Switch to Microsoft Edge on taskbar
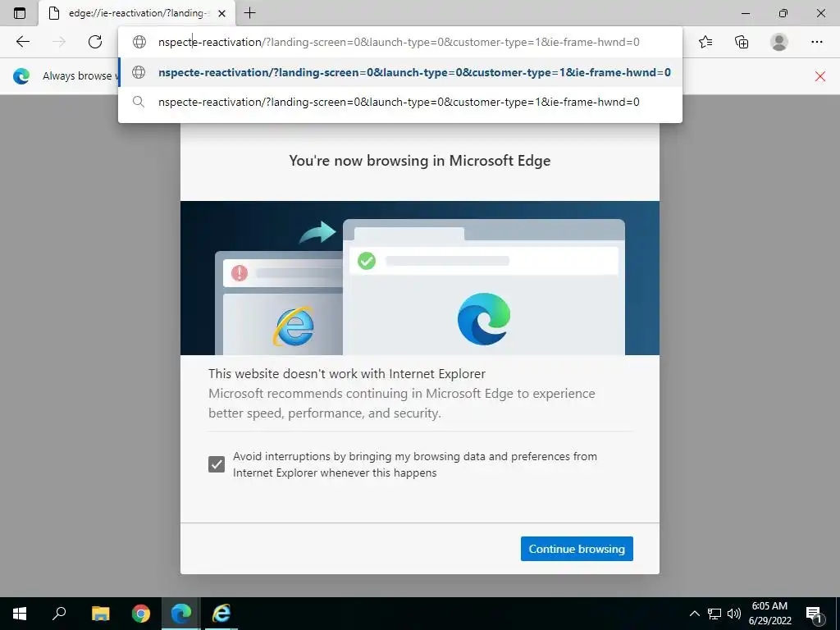The image size is (840, 630). (181, 614)
